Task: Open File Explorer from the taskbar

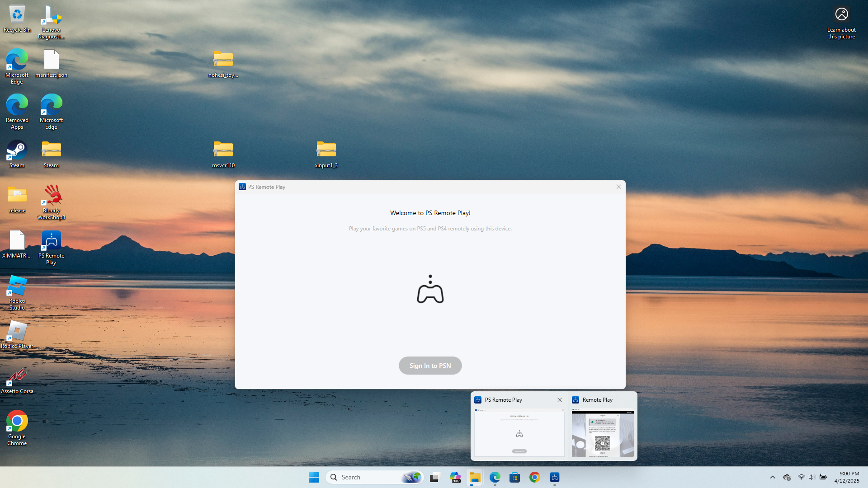Action: tap(475, 477)
